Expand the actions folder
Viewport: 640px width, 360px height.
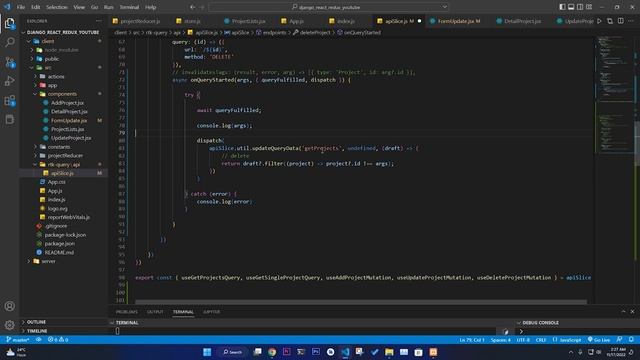56,76
